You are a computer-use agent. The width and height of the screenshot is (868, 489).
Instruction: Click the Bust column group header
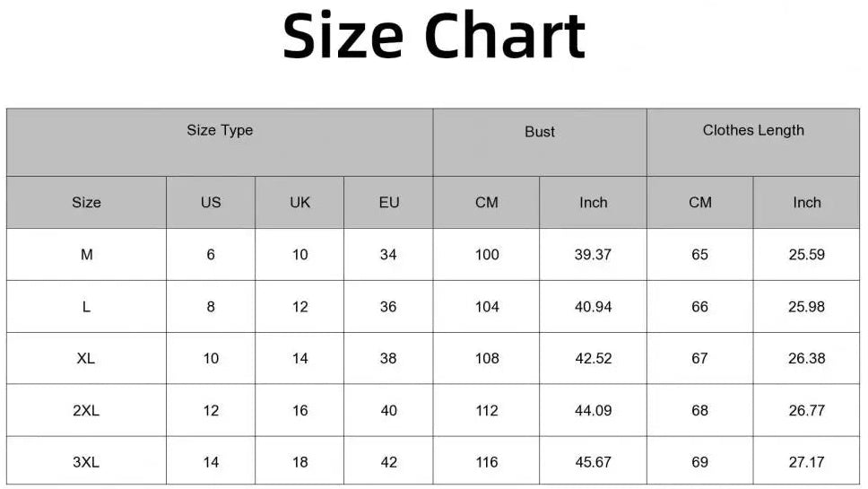tap(540, 132)
